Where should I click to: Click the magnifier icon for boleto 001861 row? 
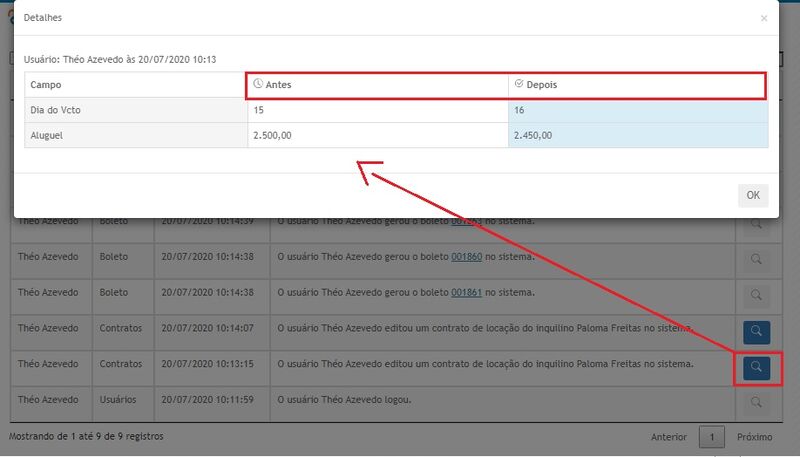coord(756,294)
